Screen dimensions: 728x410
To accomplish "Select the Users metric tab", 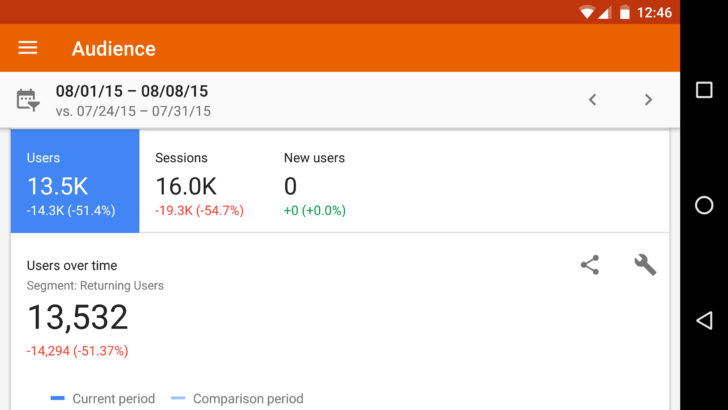I will (x=75, y=183).
